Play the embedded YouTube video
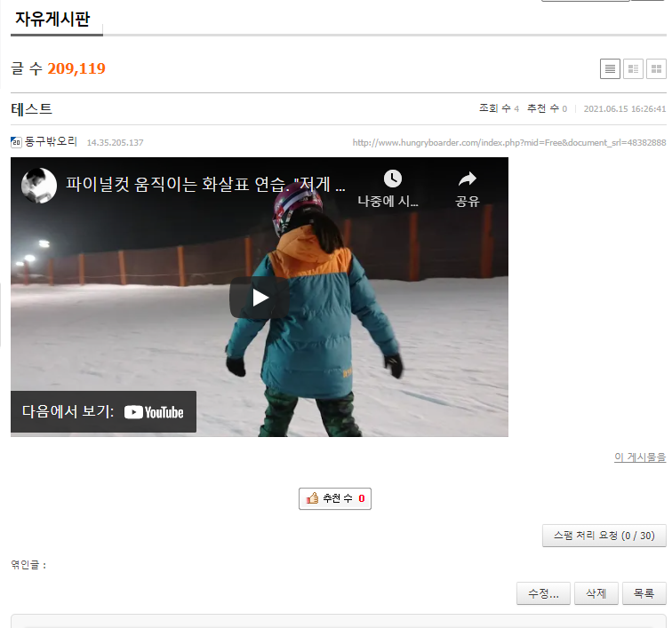 pyautogui.click(x=260, y=298)
